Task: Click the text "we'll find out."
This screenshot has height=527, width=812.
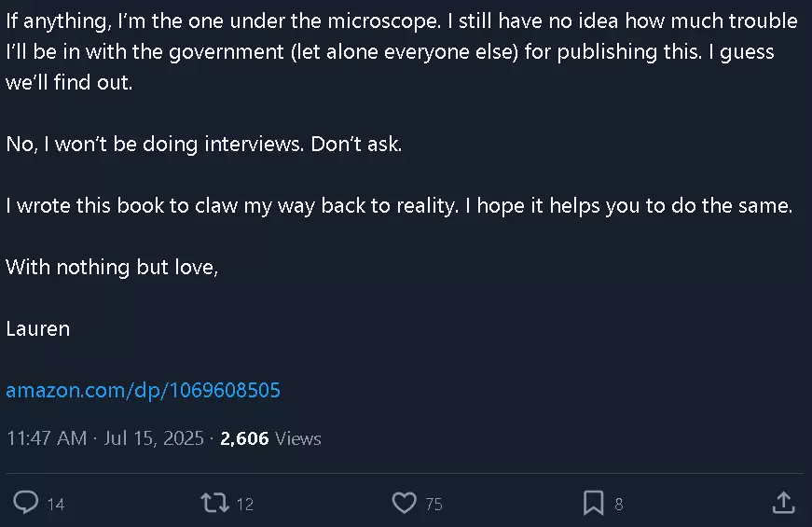Action: [x=69, y=82]
